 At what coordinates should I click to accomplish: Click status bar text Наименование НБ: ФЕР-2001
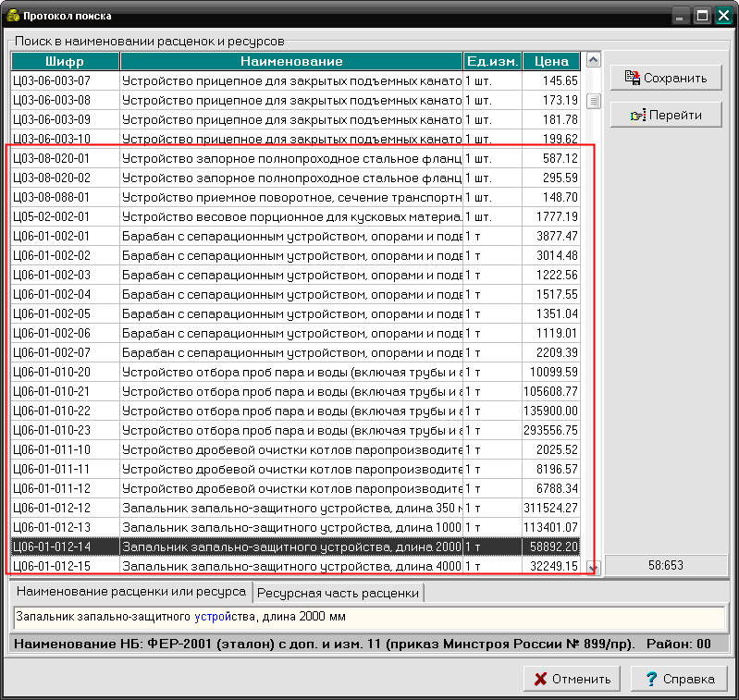point(113,644)
